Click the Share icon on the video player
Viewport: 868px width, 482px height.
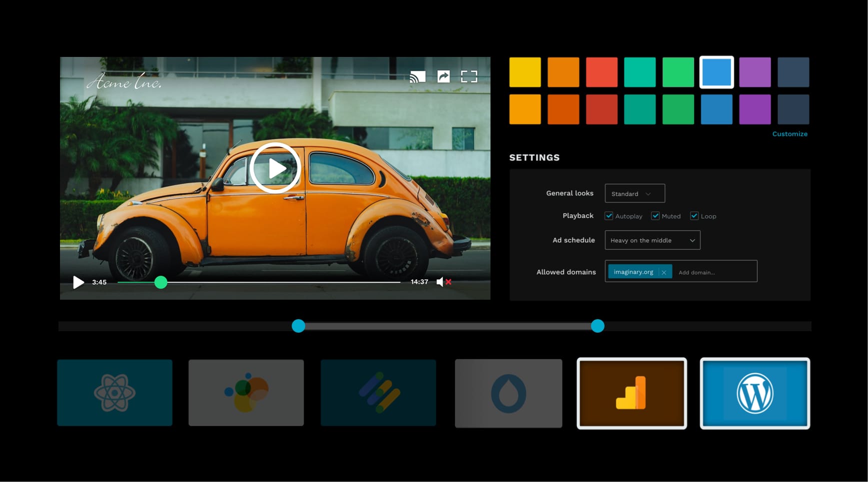point(444,76)
